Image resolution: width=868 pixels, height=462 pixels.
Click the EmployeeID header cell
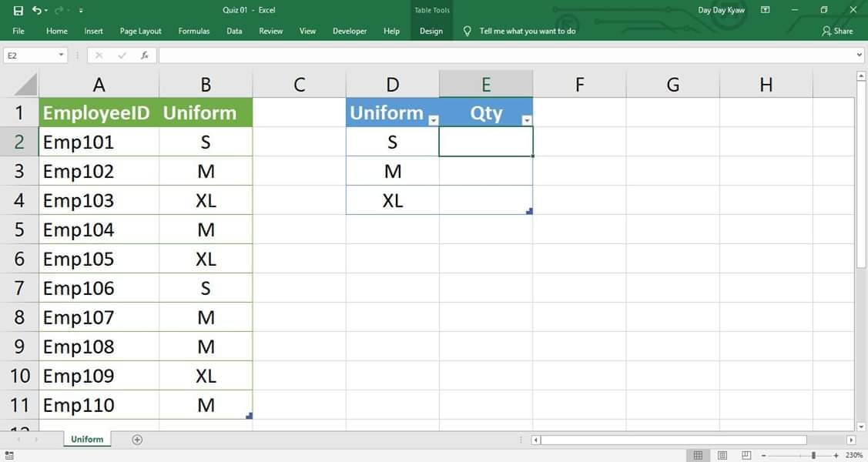(99, 112)
